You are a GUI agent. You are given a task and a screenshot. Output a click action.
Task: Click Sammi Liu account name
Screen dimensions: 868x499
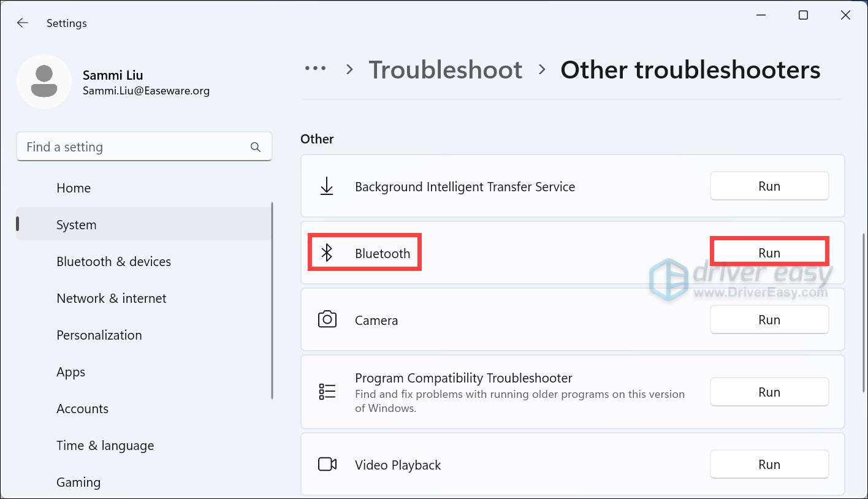pos(113,75)
